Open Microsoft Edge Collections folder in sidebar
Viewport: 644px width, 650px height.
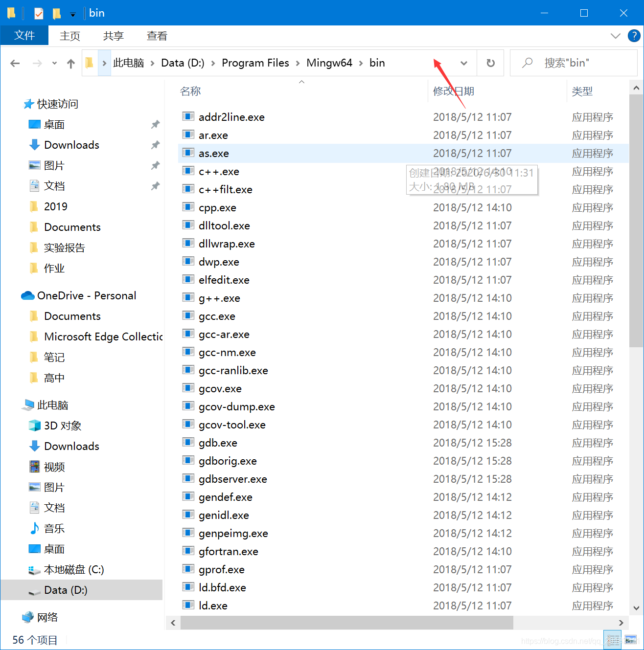click(x=103, y=336)
